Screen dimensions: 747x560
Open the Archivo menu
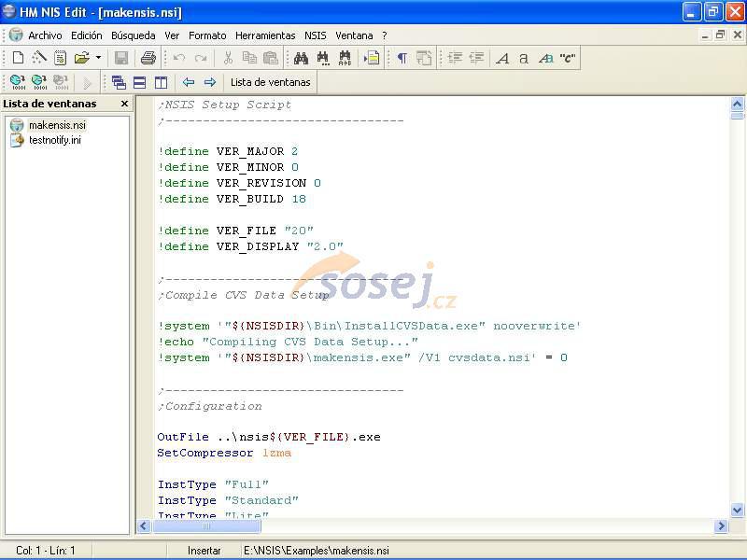point(45,35)
